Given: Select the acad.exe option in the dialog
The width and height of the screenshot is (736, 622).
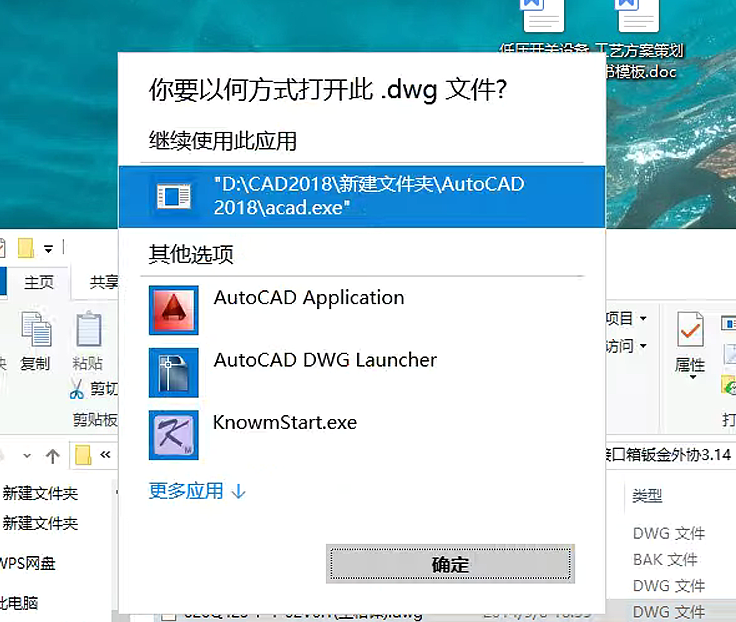Looking at the screenshot, I should pos(362,197).
